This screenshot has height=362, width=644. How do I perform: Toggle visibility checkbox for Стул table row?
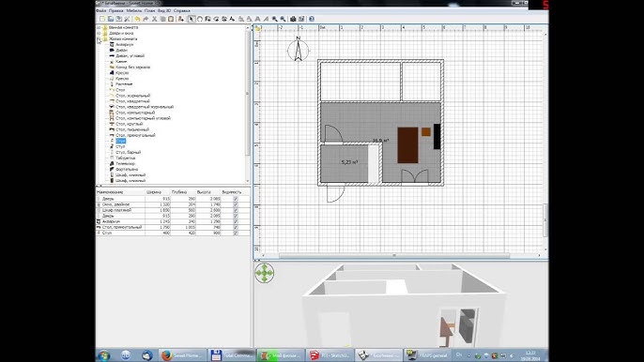pyautogui.click(x=236, y=233)
